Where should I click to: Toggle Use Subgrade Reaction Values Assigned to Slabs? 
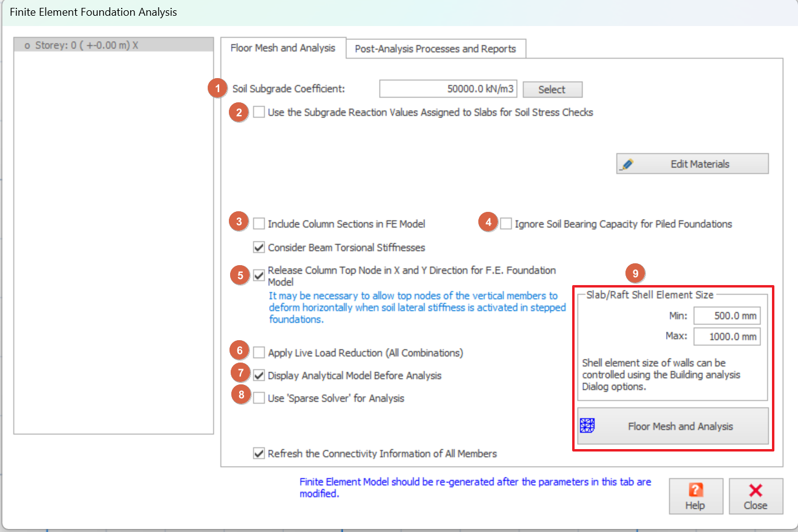(x=259, y=112)
